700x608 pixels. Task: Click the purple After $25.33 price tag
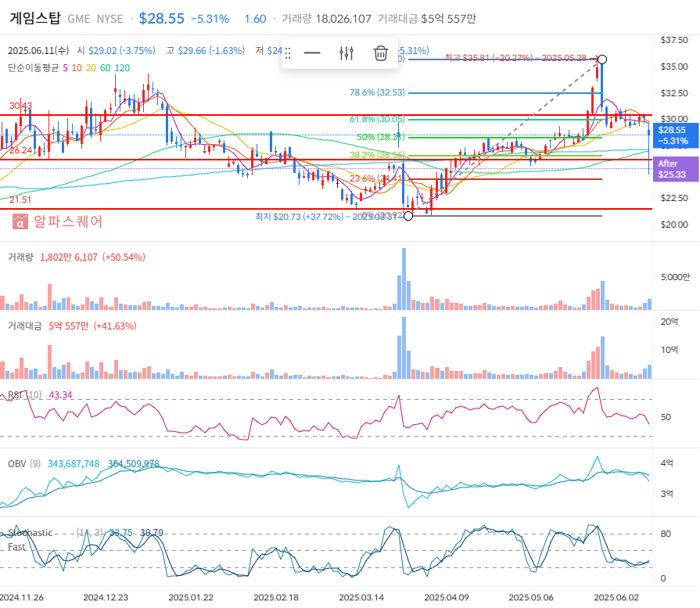(x=675, y=169)
